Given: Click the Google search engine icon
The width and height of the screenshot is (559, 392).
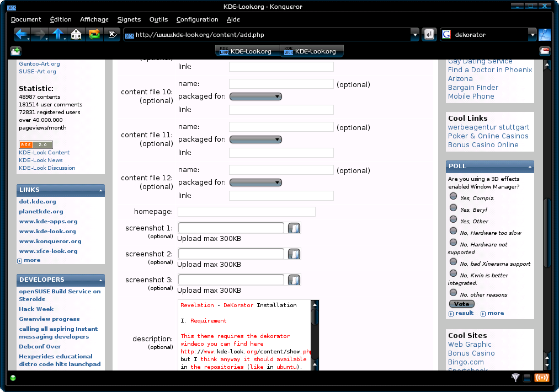Looking at the screenshot, I should pos(446,35).
